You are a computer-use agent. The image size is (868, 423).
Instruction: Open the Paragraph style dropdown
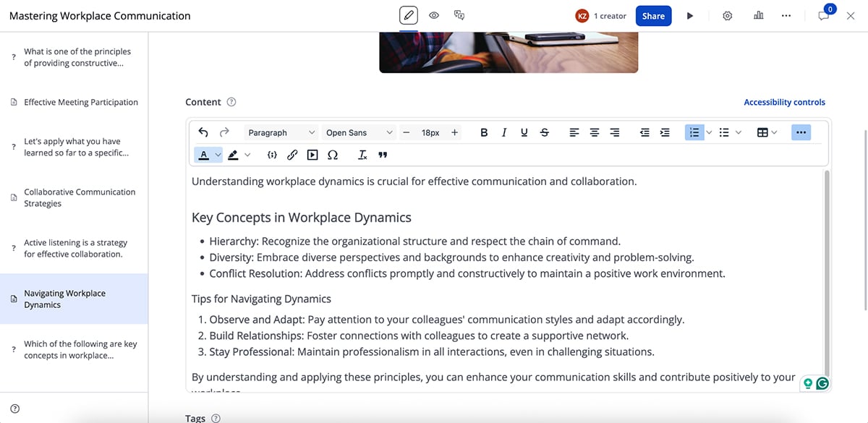(281, 132)
